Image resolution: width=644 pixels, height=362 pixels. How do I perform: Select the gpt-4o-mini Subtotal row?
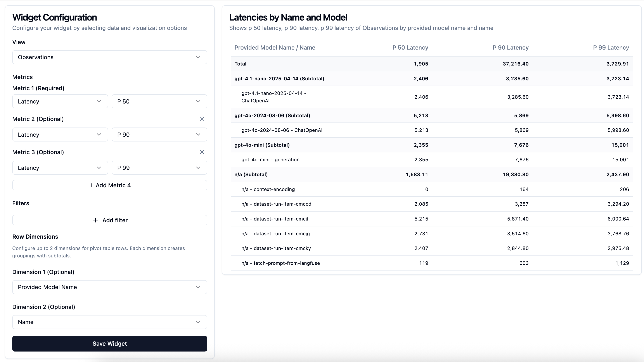pos(375,145)
